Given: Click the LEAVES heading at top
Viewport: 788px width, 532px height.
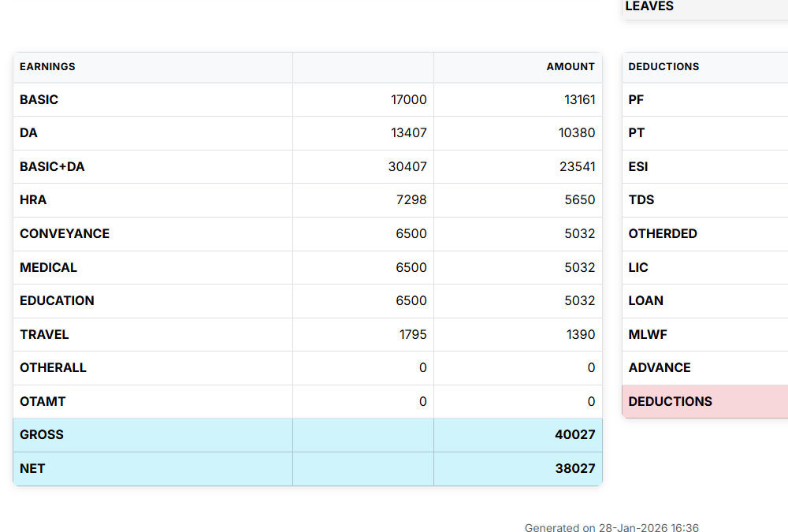Looking at the screenshot, I should point(649,7).
